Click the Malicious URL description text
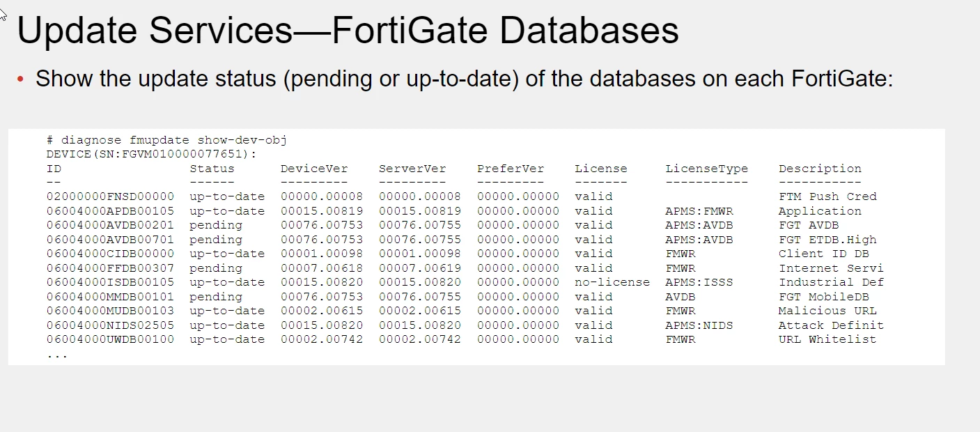Image resolution: width=980 pixels, height=432 pixels. (827, 311)
